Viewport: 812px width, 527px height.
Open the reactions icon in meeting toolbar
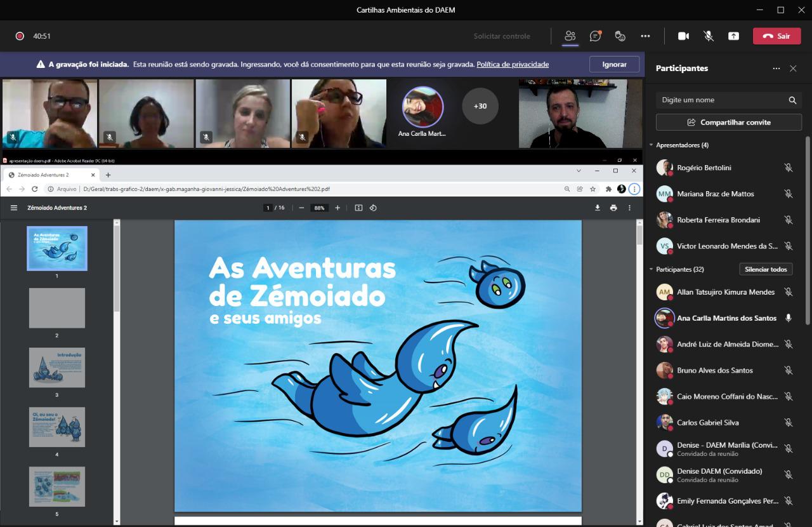click(620, 36)
